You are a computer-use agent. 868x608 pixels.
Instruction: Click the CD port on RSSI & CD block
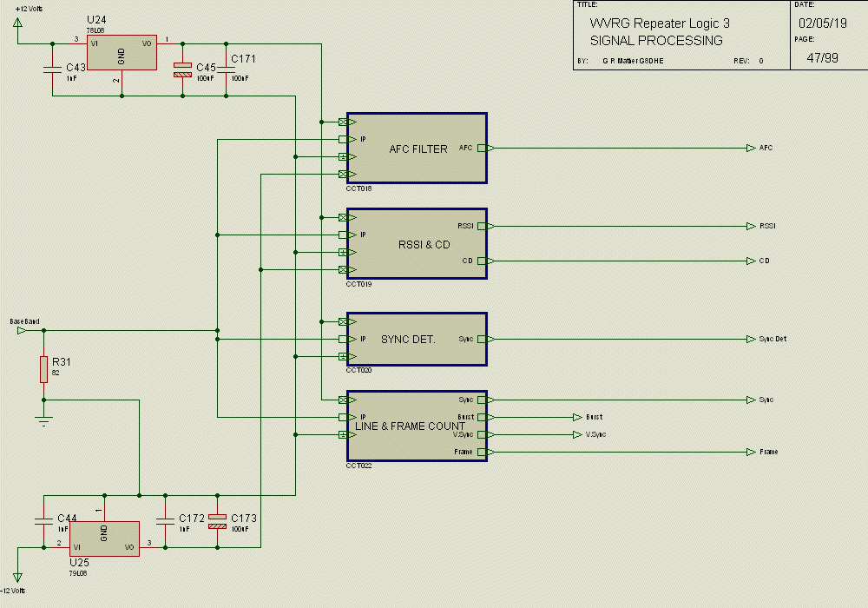point(485,261)
